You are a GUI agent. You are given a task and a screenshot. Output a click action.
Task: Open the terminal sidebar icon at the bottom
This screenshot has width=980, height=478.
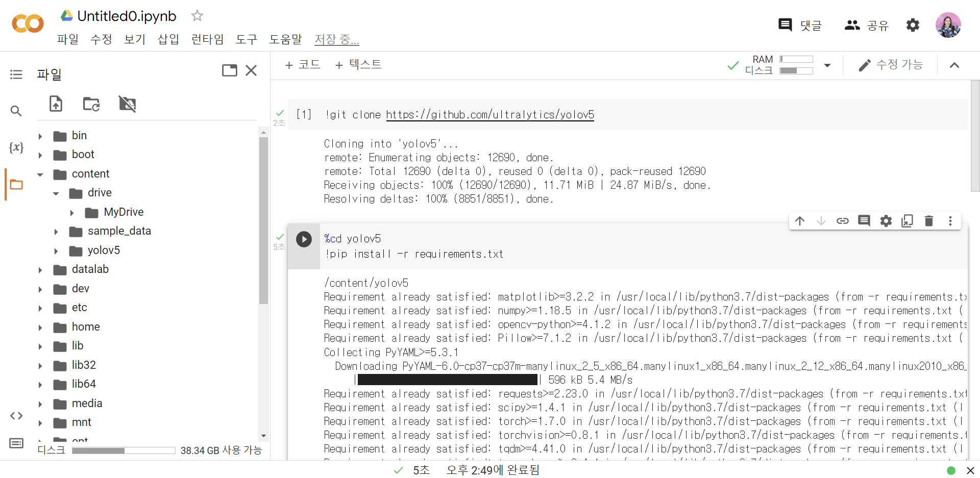16,443
